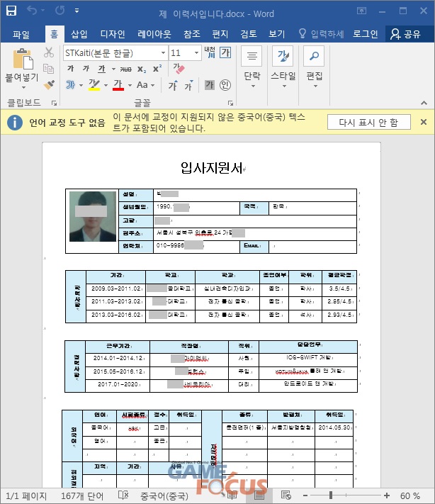The height and width of the screenshot is (504, 435).
Task: Click the applicant photo in the resume
Action: click(x=93, y=216)
